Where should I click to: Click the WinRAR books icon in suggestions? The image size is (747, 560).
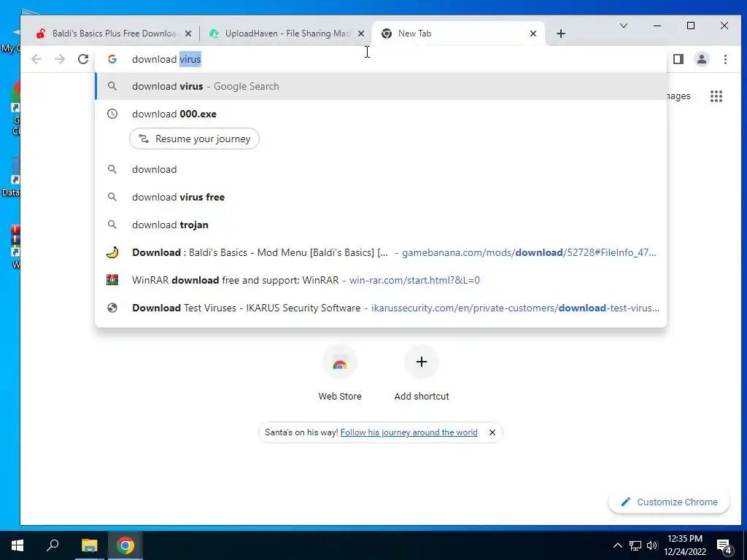coord(112,280)
